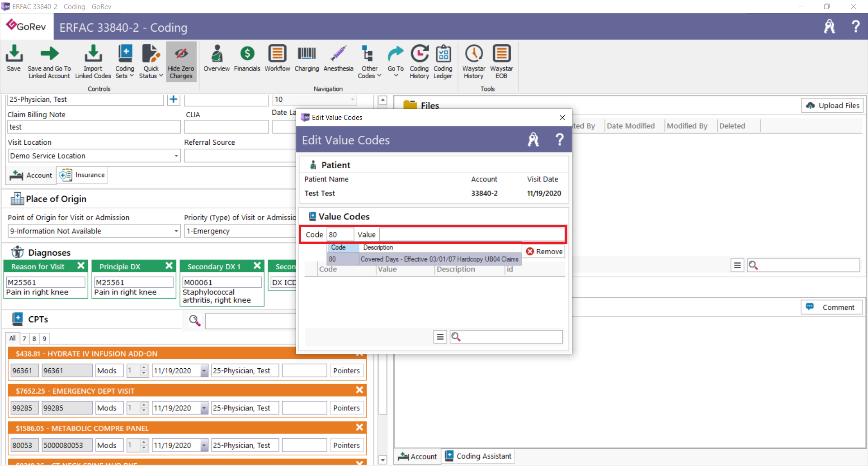Image resolution: width=868 pixels, height=466 pixels.
Task: Open the Anesthesia syringe icon
Action: [x=339, y=58]
